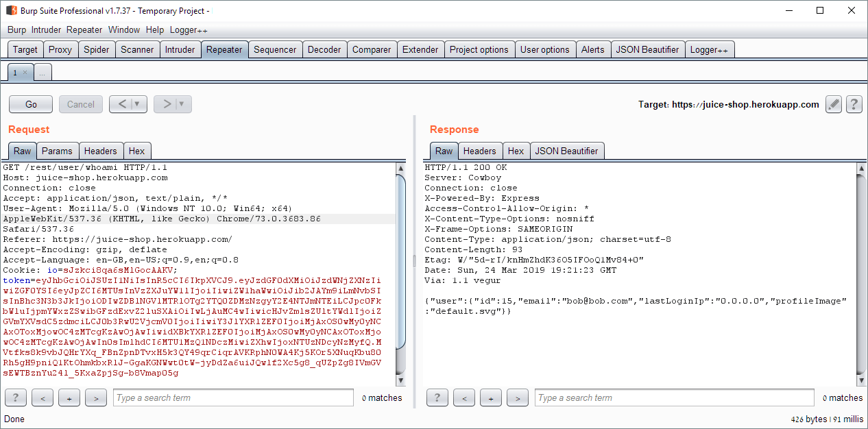Open response JSON Beautifier view tab
Viewport: 868px width, 429px height.
(x=567, y=151)
